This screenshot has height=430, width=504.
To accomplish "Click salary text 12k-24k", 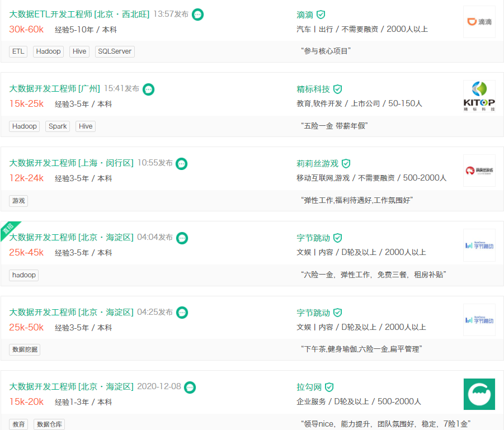I will point(26,178).
